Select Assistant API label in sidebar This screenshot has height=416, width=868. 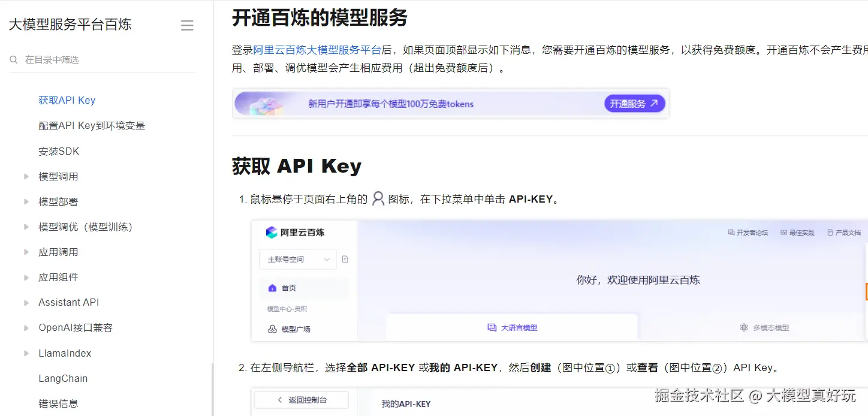click(x=69, y=302)
